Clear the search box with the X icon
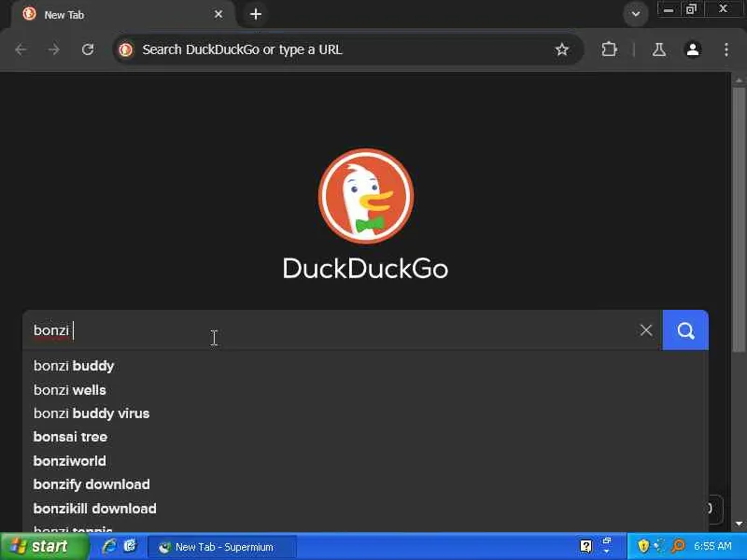747x560 pixels. (646, 330)
